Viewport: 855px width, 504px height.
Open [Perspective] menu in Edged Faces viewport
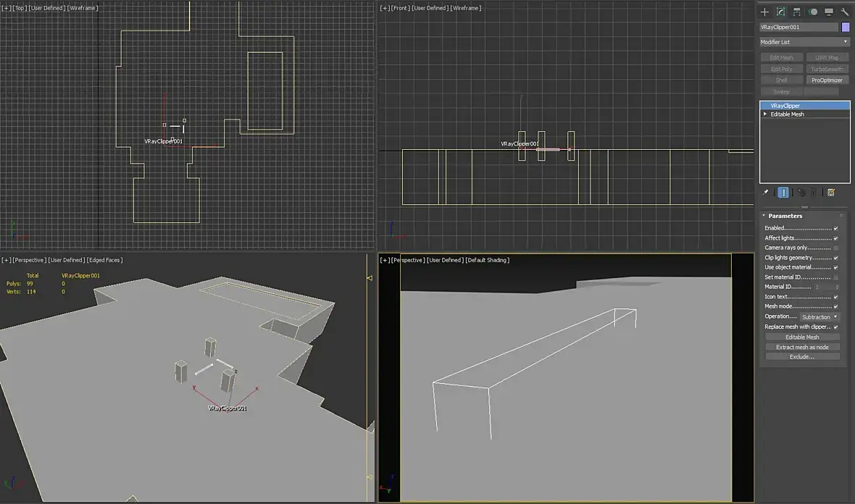click(x=30, y=260)
